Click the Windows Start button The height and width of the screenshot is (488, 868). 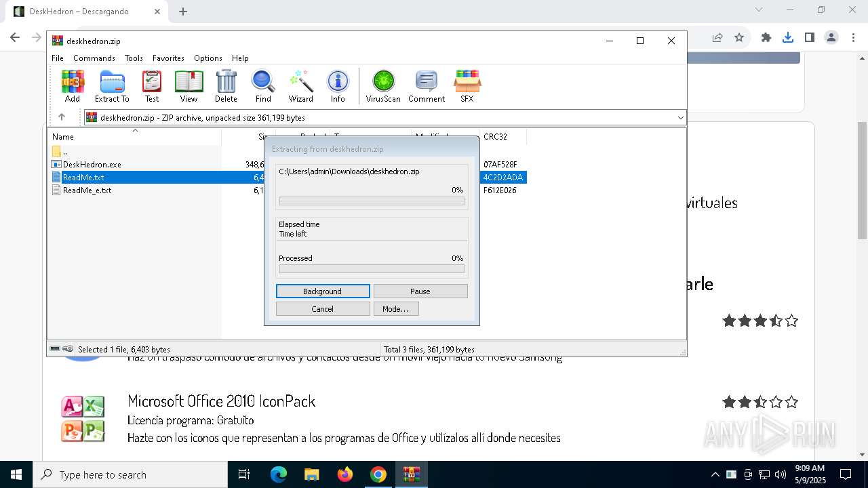[16, 474]
